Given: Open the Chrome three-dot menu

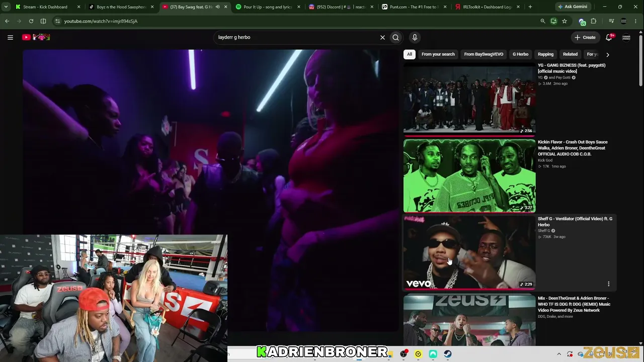Looking at the screenshot, I should pyautogui.click(x=636, y=21).
